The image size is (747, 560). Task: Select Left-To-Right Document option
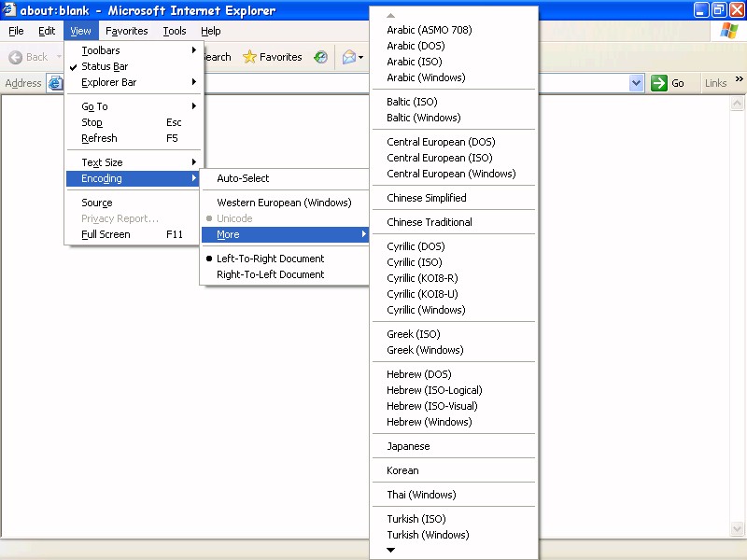coord(285,259)
